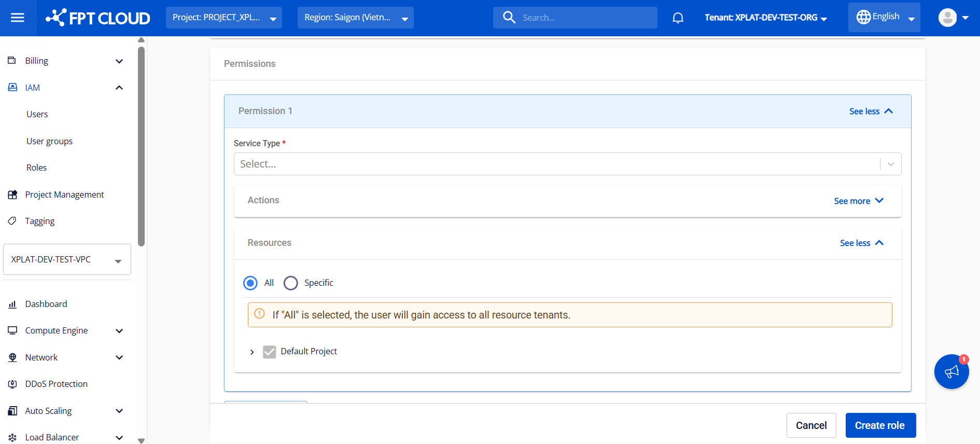This screenshot has height=444, width=980.
Task: Select the Specific resources radio button
Action: click(291, 283)
